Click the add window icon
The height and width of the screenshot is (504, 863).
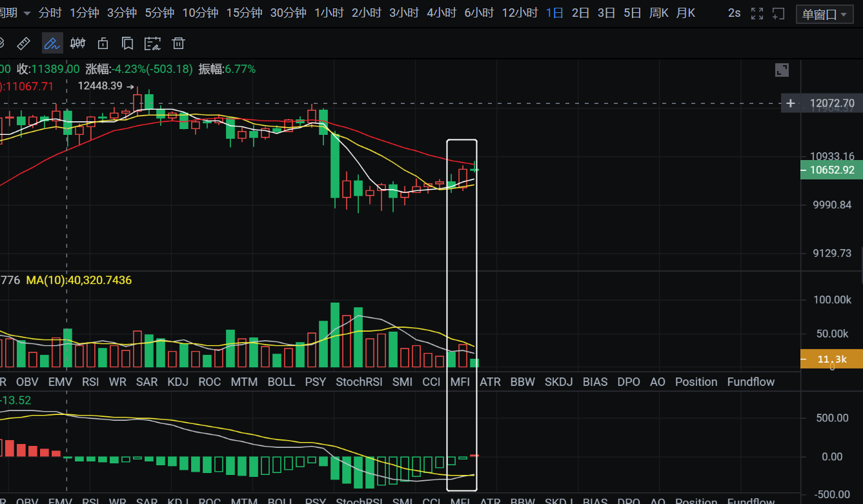tap(778, 13)
